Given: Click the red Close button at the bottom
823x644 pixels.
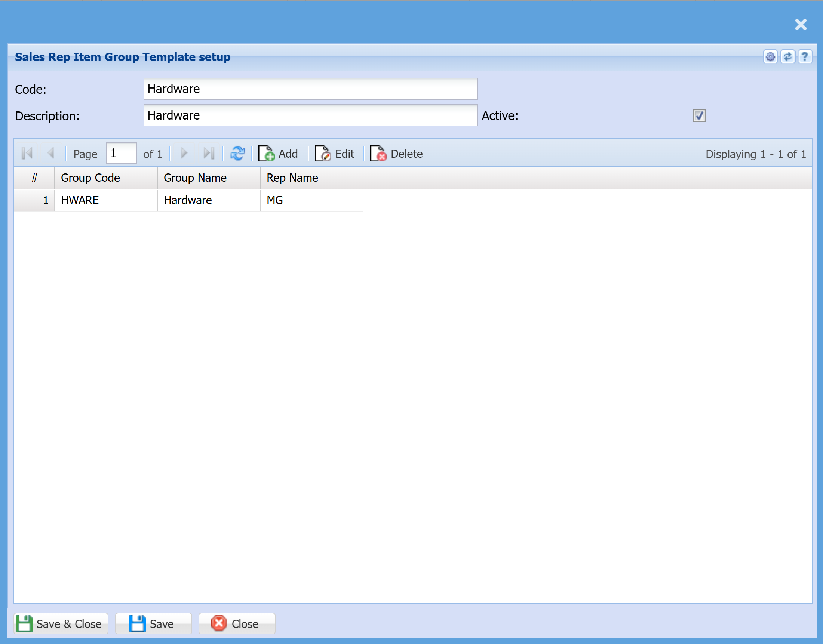Looking at the screenshot, I should (x=236, y=624).
